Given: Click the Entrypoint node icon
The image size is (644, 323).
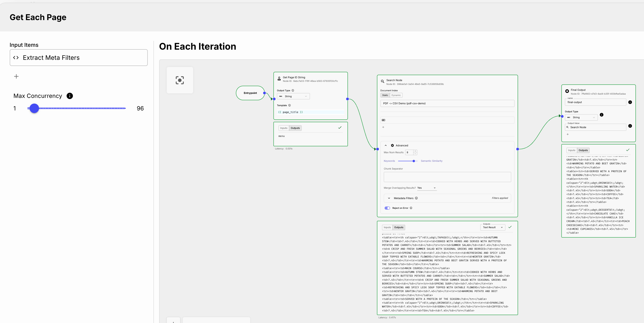Looking at the screenshot, I should coord(250,93).
